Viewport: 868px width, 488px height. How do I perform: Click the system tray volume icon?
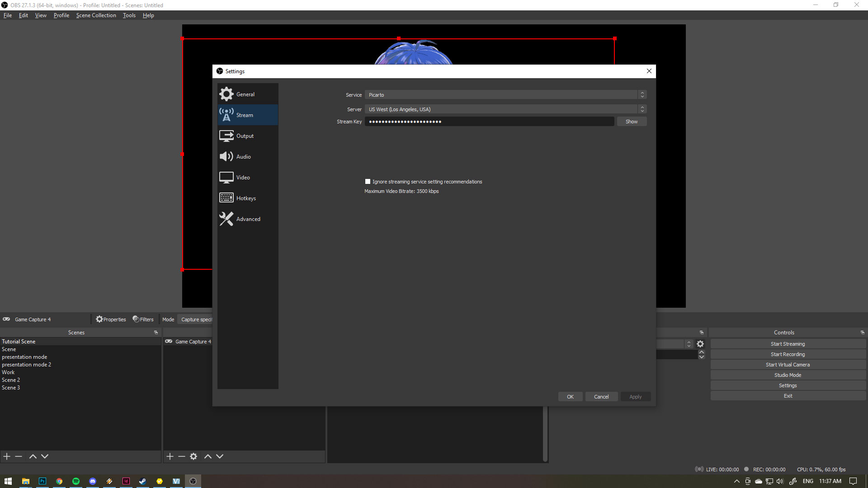(780, 481)
